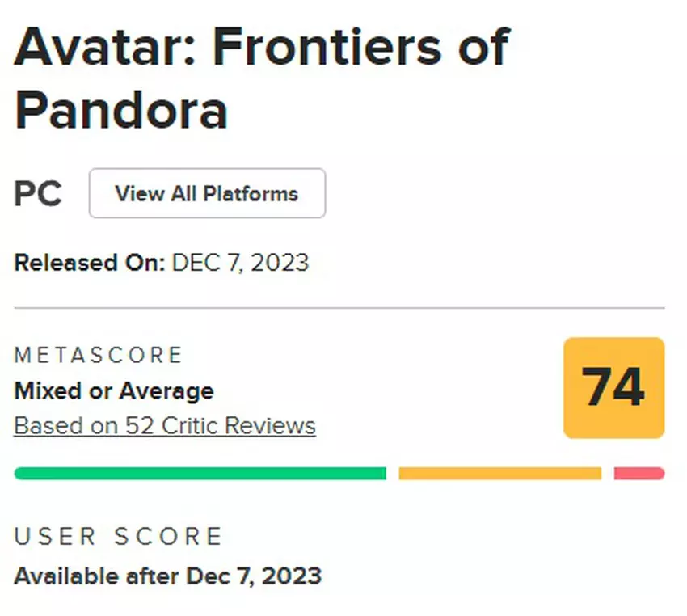Click the yellow 74 Metascore badge
The image size is (687, 616).
[613, 388]
